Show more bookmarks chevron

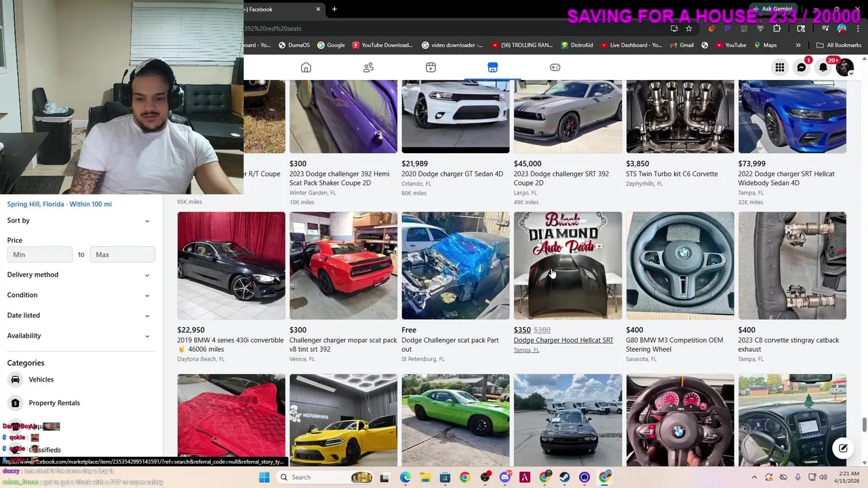pyautogui.click(x=798, y=45)
